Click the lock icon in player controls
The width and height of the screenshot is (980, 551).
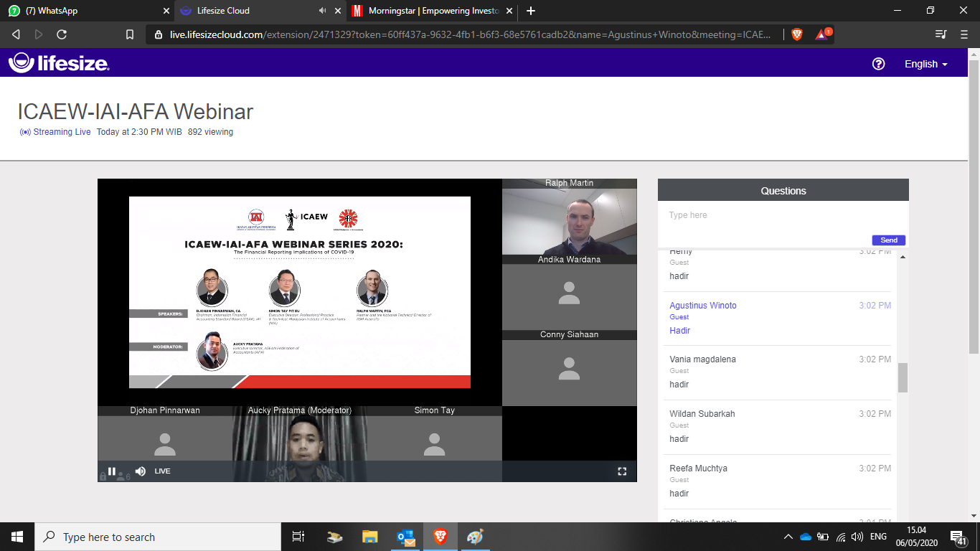point(103,476)
